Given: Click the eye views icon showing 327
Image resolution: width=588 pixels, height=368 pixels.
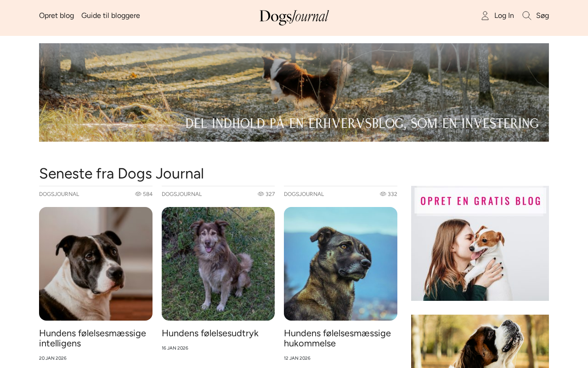Looking at the screenshot, I should click(x=260, y=194).
